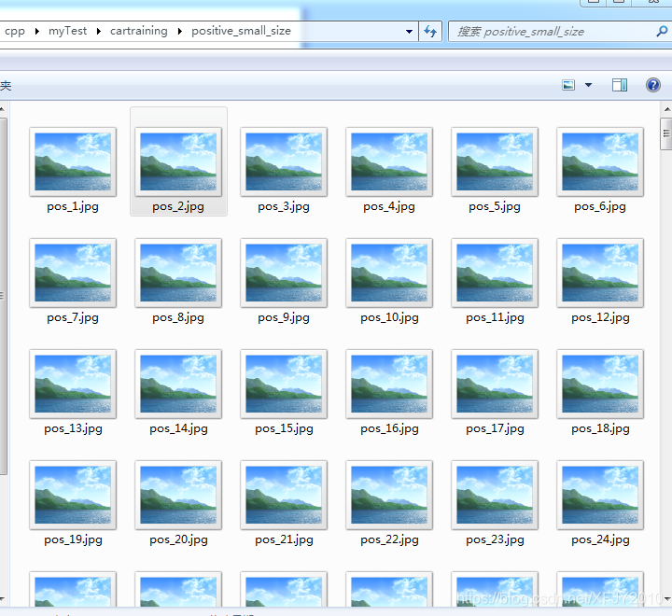Expand the arrow after cpp breadcrumb

click(36, 32)
